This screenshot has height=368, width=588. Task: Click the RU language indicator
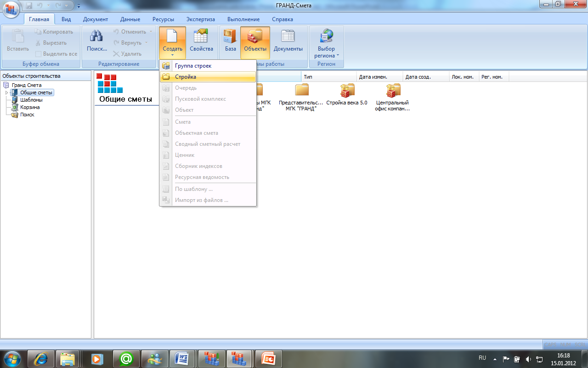click(482, 357)
